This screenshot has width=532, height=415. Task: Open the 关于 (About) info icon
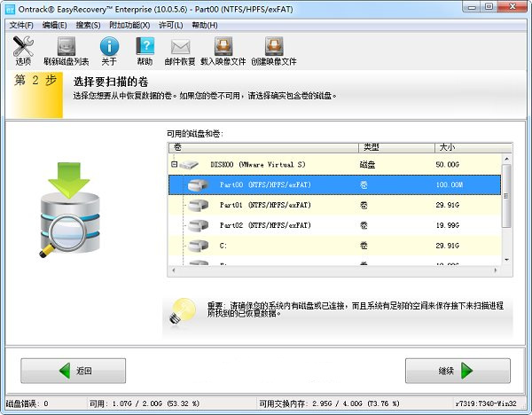(109, 46)
